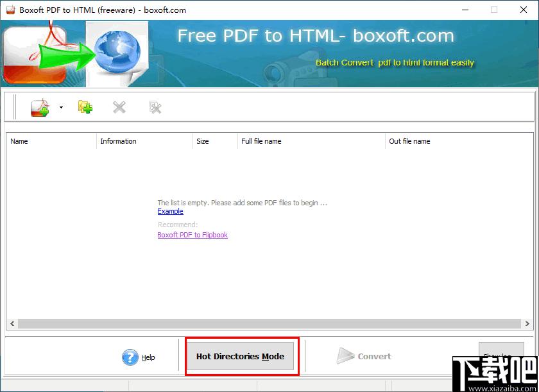The height and width of the screenshot is (392, 539).
Task: Click the Add PDF file icon
Action: point(40,108)
